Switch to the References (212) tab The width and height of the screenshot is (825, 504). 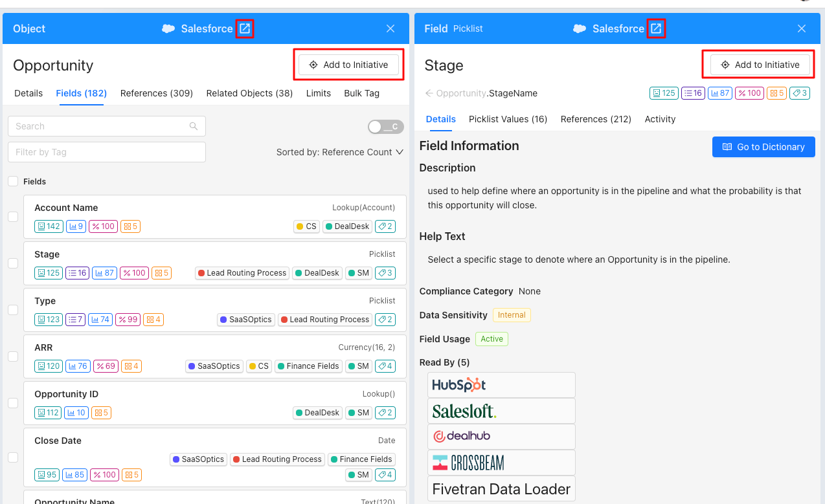[596, 119]
